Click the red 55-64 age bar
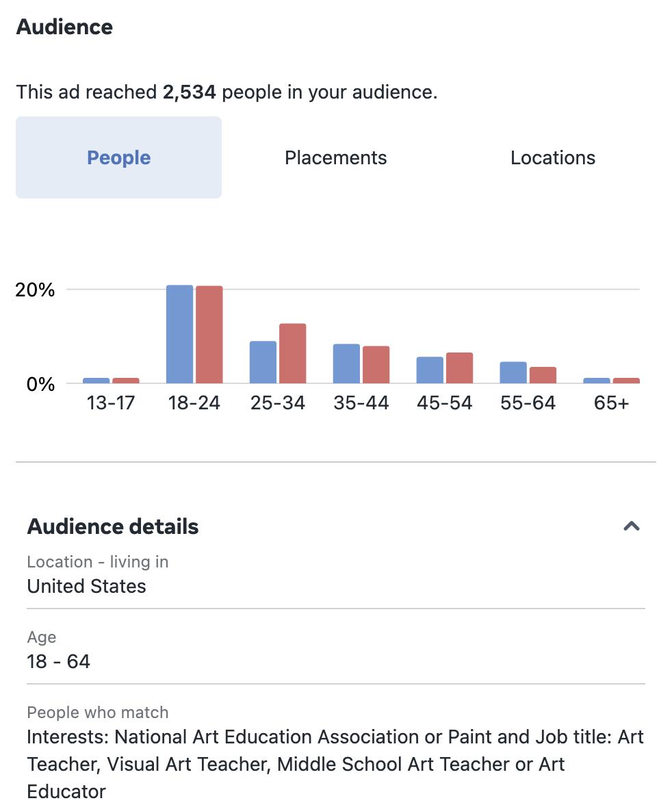 click(543, 375)
